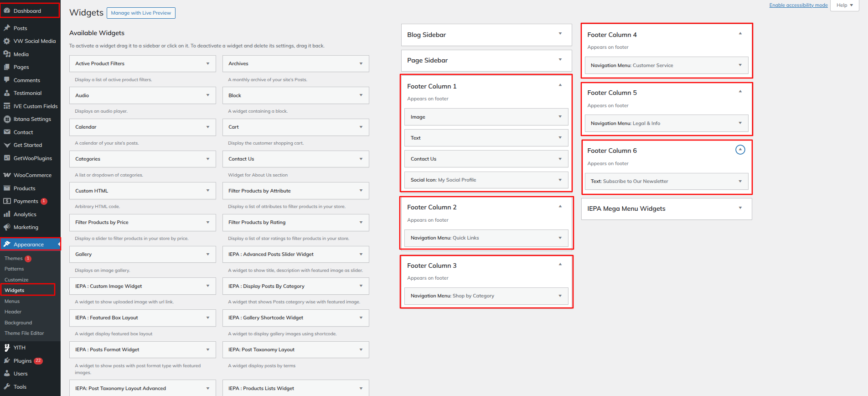Collapse the Footer Column 1 widget area
868x396 pixels.
(x=560, y=85)
